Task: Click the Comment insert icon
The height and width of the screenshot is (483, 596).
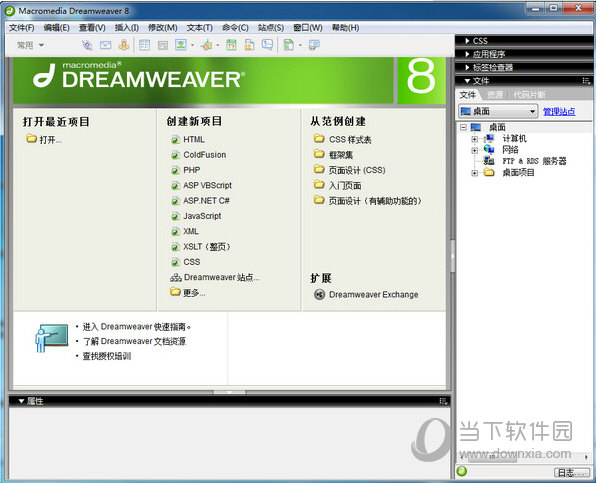Action: pyautogui.click(x=267, y=45)
